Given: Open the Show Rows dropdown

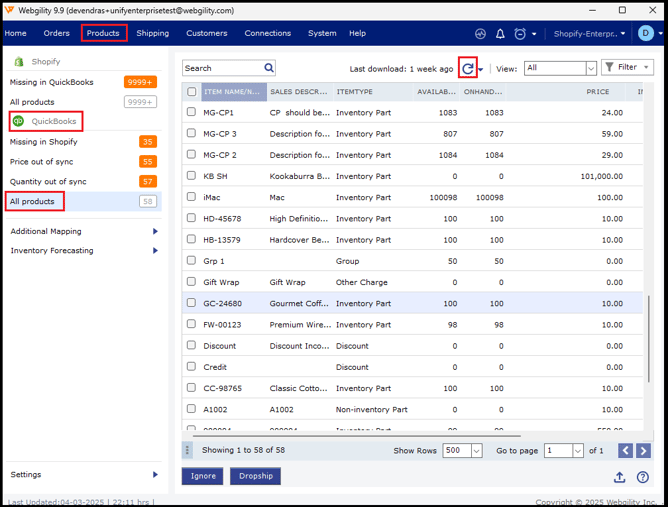Looking at the screenshot, I should pyautogui.click(x=462, y=451).
